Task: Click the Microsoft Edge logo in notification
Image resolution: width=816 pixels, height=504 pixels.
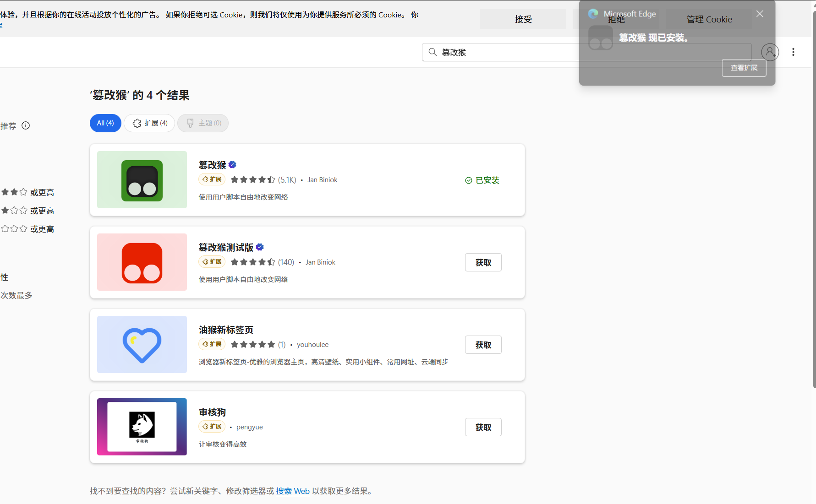Action: pyautogui.click(x=593, y=14)
